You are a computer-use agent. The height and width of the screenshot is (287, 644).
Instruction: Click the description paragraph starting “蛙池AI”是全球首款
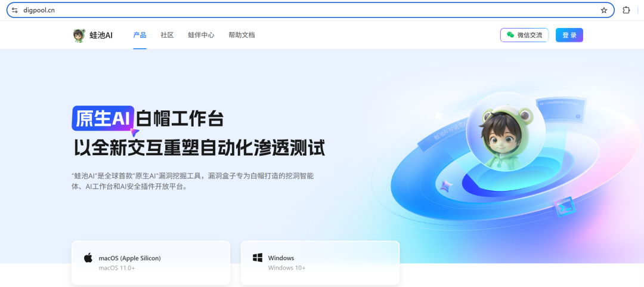[x=193, y=181]
